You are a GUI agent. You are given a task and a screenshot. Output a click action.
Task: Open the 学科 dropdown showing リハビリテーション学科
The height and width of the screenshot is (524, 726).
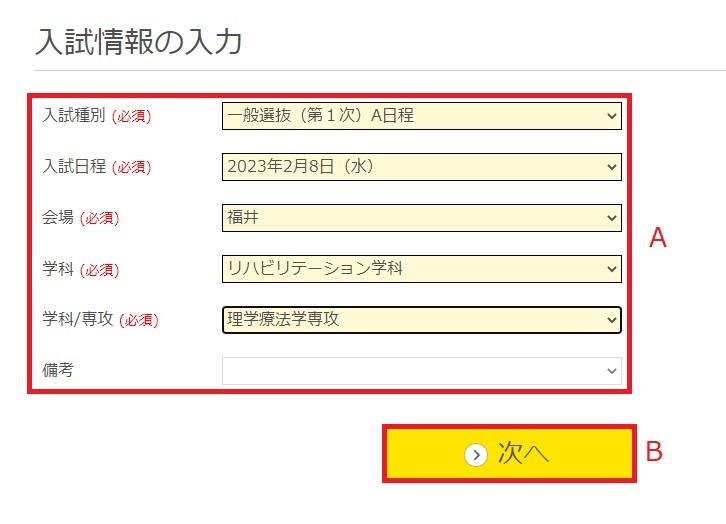coord(421,268)
